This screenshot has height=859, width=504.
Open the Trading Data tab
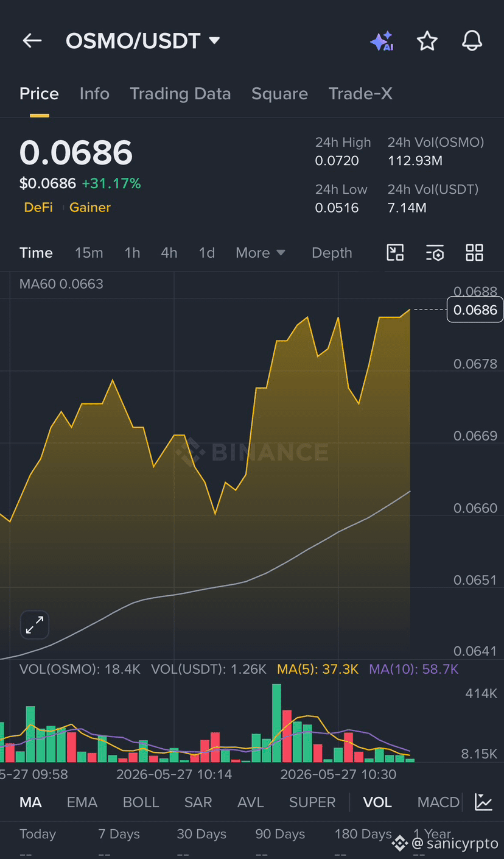[x=180, y=94]
